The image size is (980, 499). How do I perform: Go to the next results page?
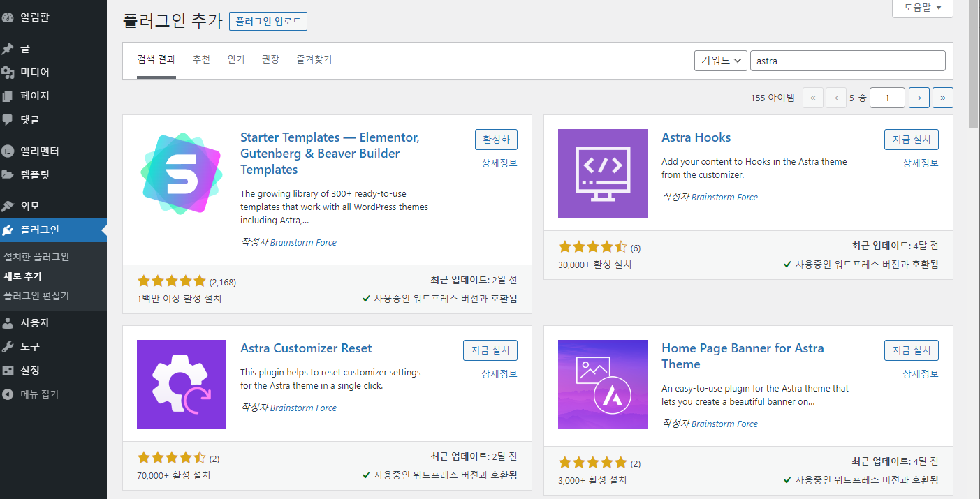point(919,98)
